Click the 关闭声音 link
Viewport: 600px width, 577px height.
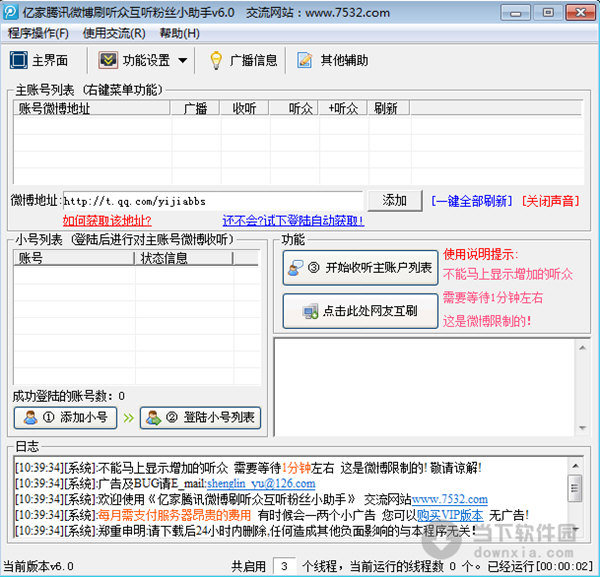551,201
